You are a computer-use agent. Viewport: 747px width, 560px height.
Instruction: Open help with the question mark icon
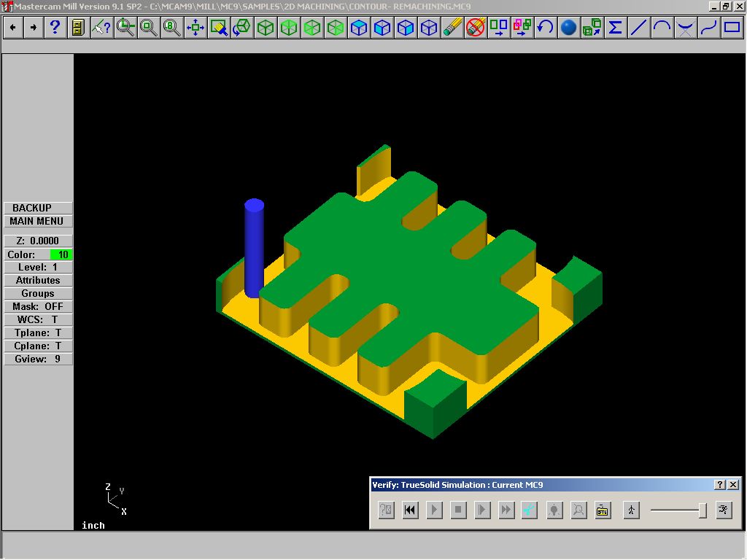pyautogui.click(x=55, y=28)
